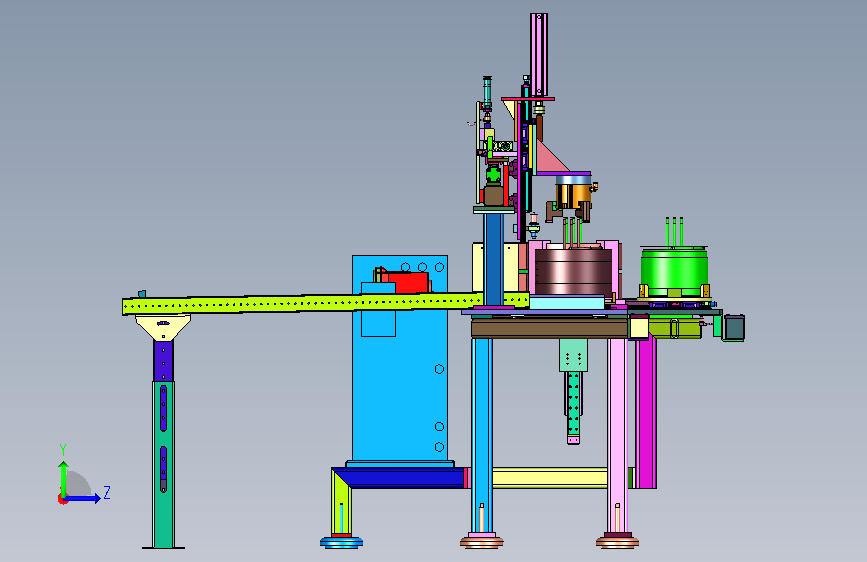Select the green cross-shaped part in upper assembly
The height and width of the screenshot is (562, 867).
(493, 175)
